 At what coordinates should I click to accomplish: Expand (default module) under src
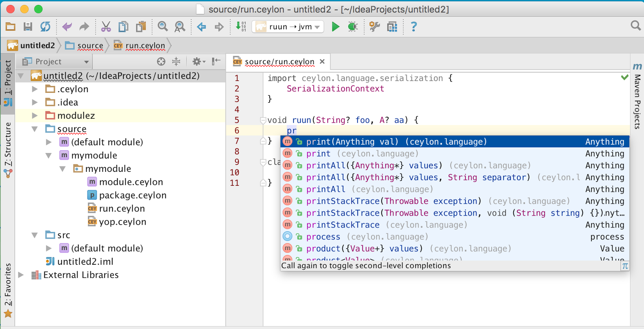click(49, 248)
